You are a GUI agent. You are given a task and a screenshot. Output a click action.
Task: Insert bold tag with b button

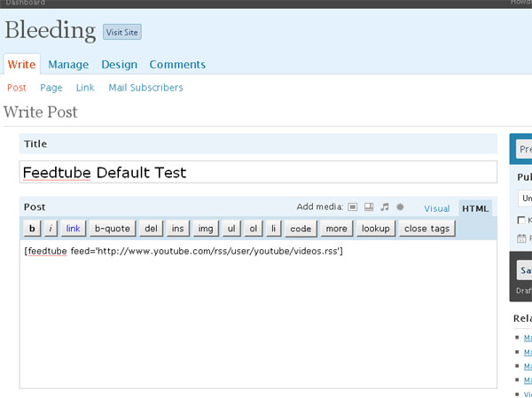click(32, 229)
